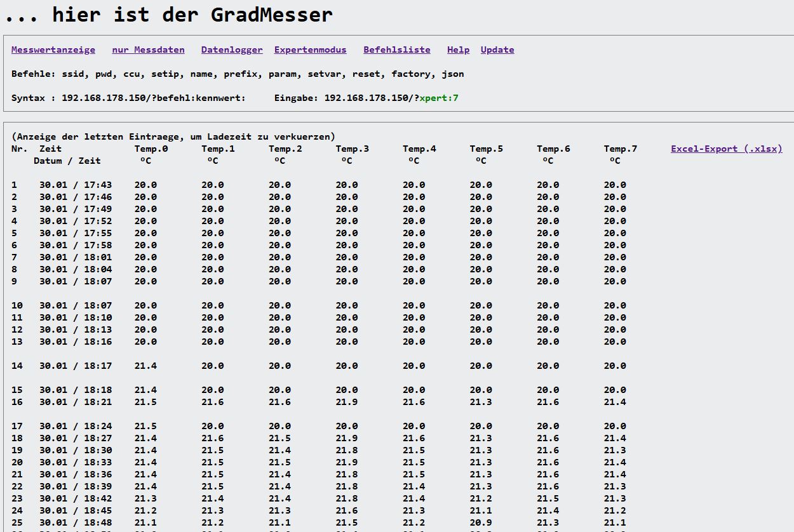Open the Messwertanzeige link
This screenshot has width=794, height=532.
pos(53,50)
